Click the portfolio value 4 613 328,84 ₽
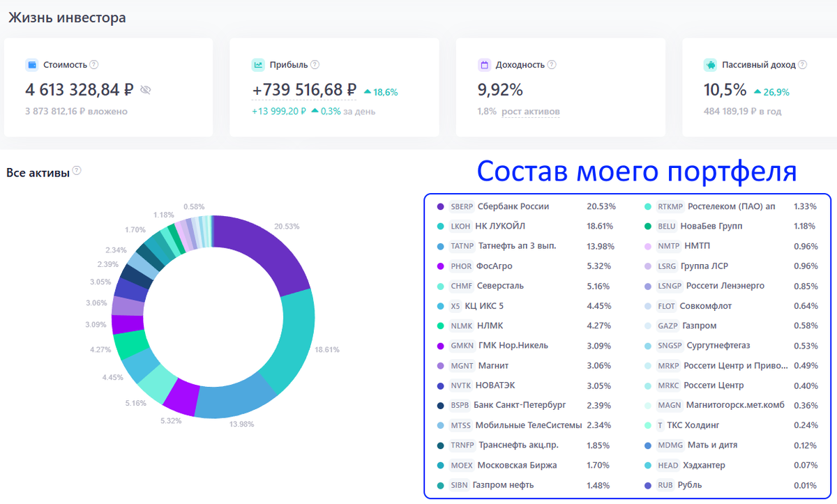Screen dimensions: 837x504 click(80, 90)
